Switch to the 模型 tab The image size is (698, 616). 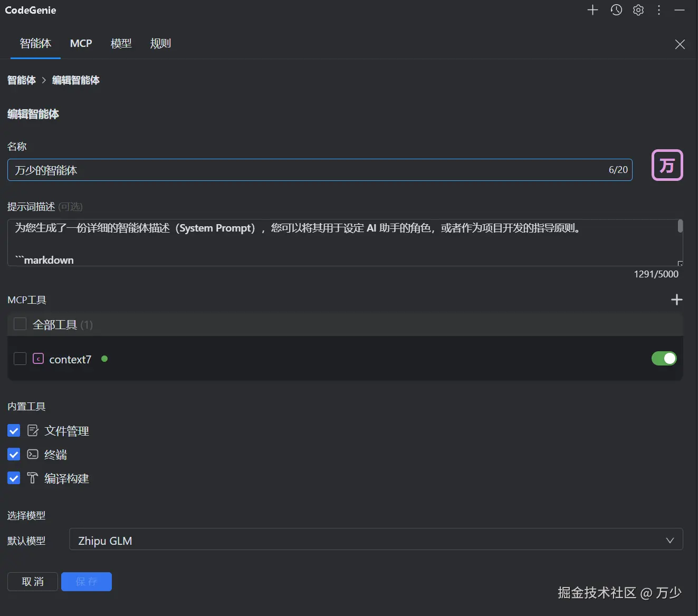click(121, 43)
